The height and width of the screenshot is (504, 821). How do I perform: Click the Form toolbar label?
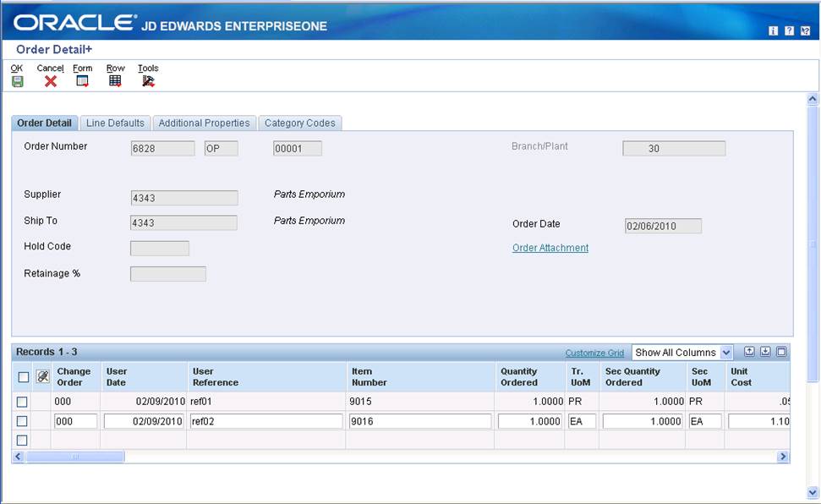tap(82, 68)
